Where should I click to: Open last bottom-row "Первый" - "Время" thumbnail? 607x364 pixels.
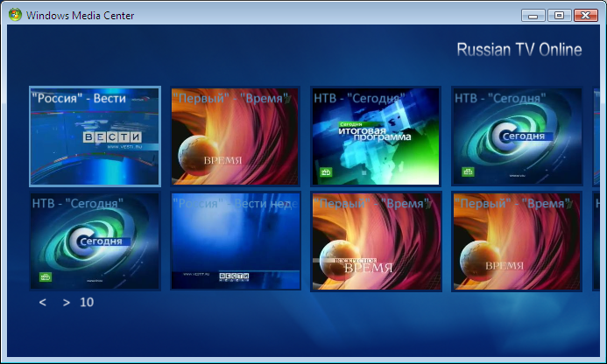(517, 241)
